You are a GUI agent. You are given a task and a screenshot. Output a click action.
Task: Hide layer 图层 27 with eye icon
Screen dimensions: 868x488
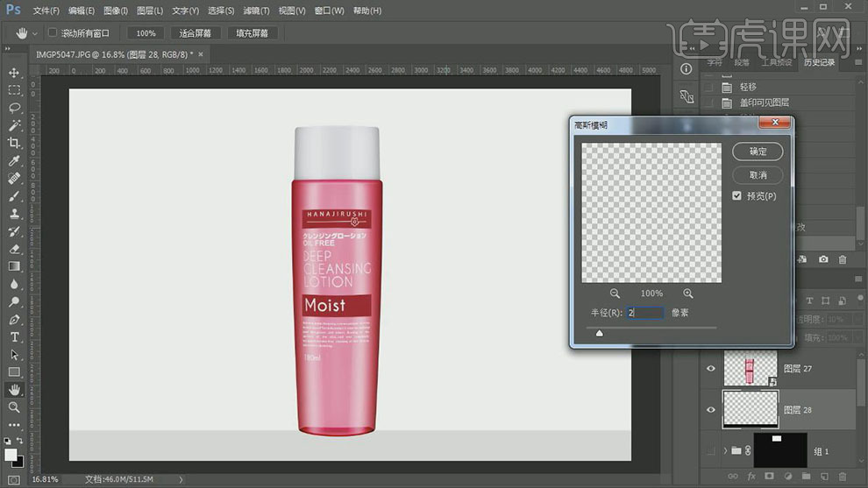pos(711,369)
